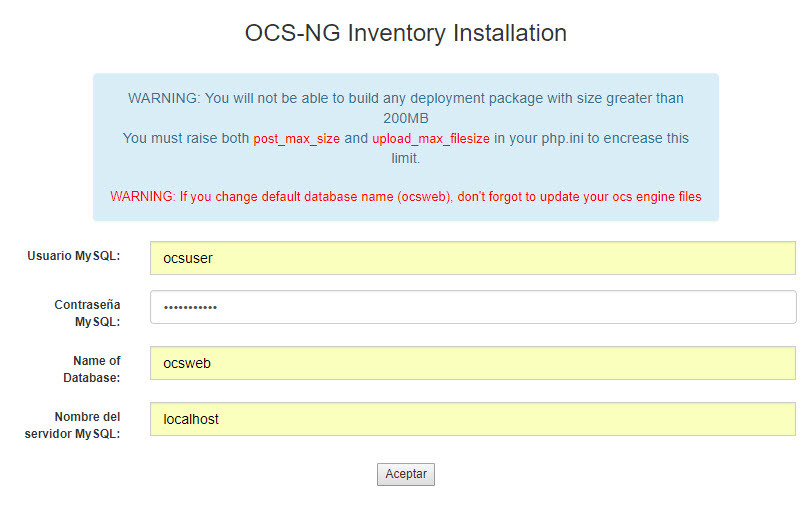The image size is (812, 517).
Task: Click the "Usuario MySQL:" label
Action: (74, 256)
